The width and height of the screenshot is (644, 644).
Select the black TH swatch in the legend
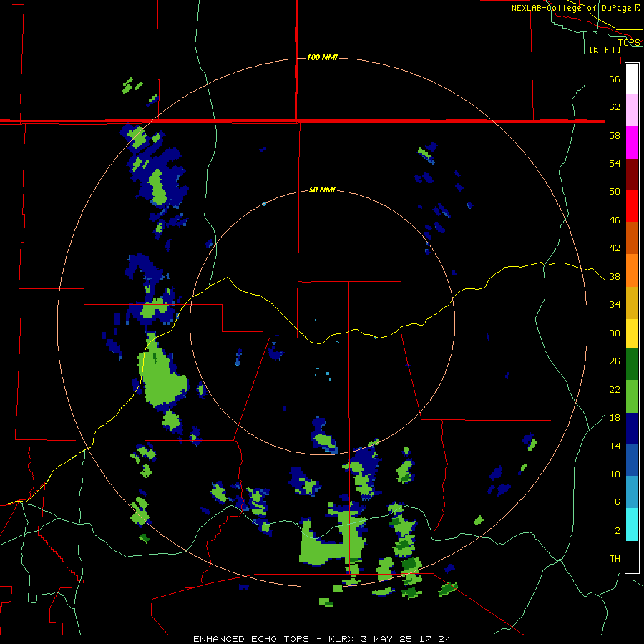(632, 557)
